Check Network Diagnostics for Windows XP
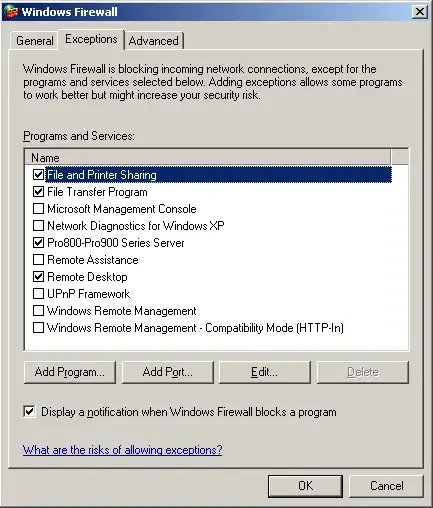The height and width of the screenshot is (508, 433). tap(38, 226)
